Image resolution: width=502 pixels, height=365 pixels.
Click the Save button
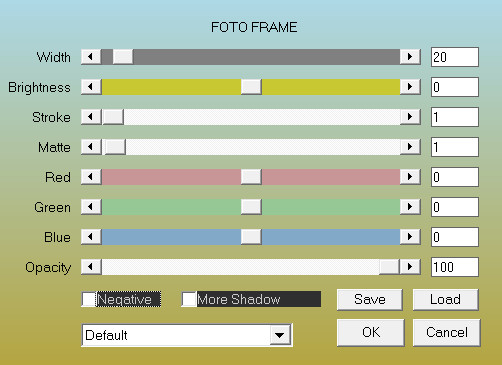370,299
